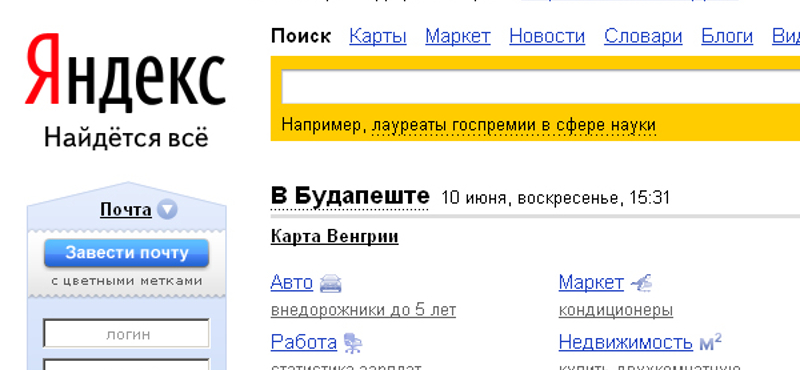The height and width of the screenshot is (370, 800).
Task: Open the Авто service link
Action: pyautogui.click(x=292, y=282)
